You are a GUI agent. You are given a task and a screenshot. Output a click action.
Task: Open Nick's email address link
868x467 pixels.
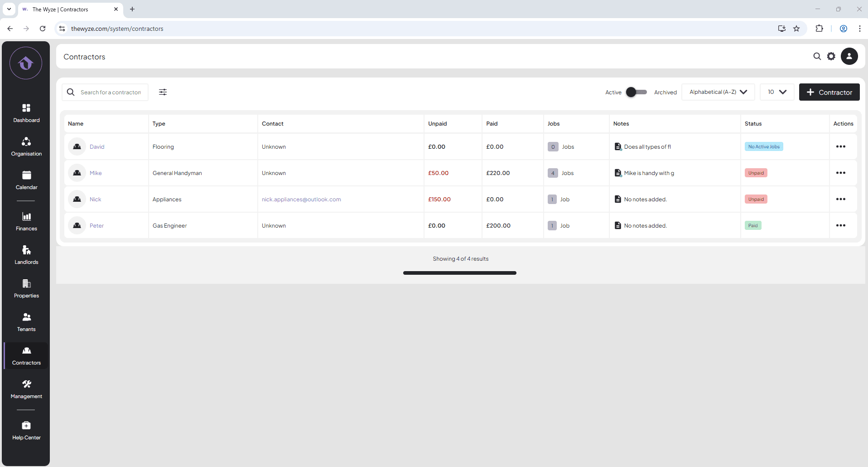(x=301, y=199)
